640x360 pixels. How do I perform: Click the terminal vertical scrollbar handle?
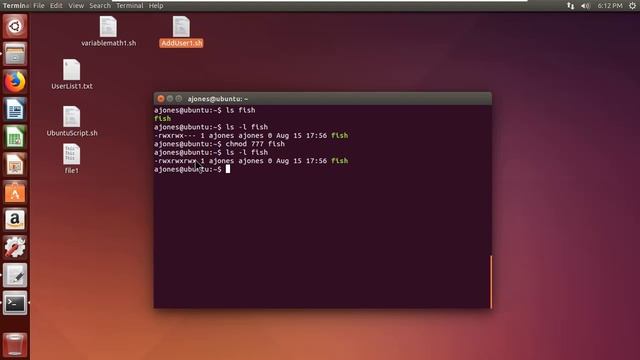(491, 282)
